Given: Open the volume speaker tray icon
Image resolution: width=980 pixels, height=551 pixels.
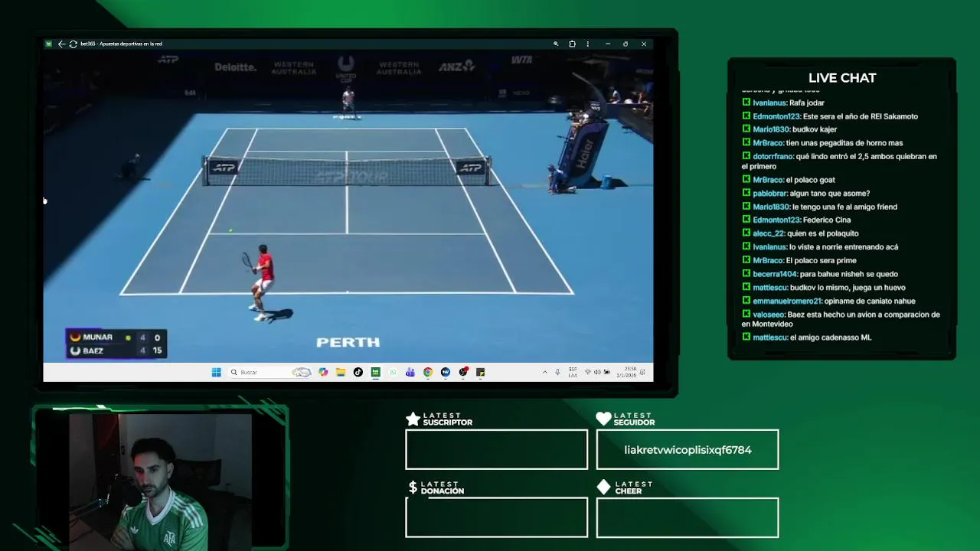Looking at the screenshot, I should tap(597, 372).
